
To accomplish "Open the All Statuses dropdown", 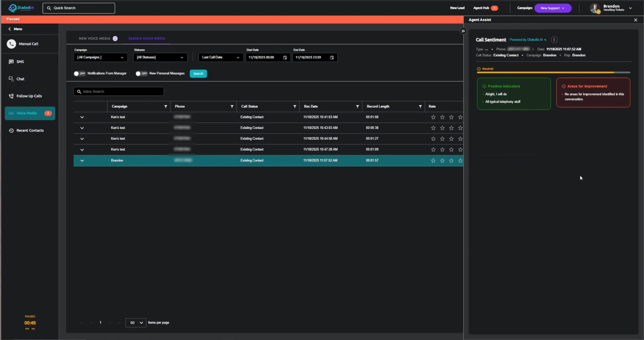I will pos(160,58).
